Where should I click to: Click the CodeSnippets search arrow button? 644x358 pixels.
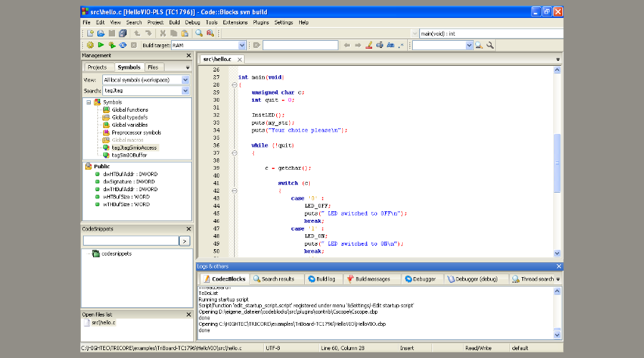184,241
